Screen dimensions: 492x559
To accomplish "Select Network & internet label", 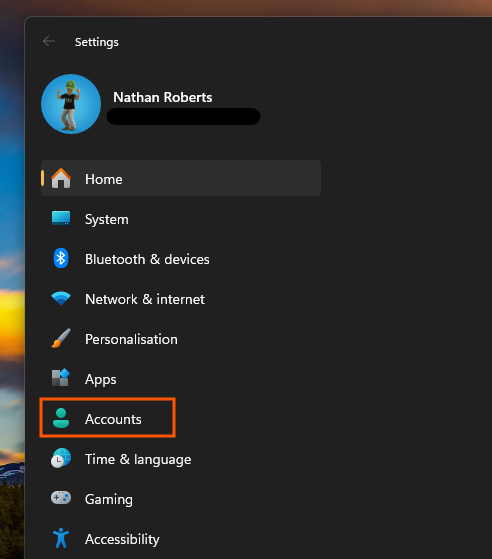I will pos(145,299).
